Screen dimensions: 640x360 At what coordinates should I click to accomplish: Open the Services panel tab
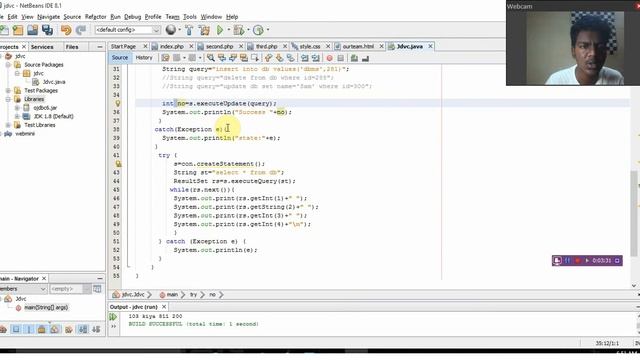click(x=42, y=47)
